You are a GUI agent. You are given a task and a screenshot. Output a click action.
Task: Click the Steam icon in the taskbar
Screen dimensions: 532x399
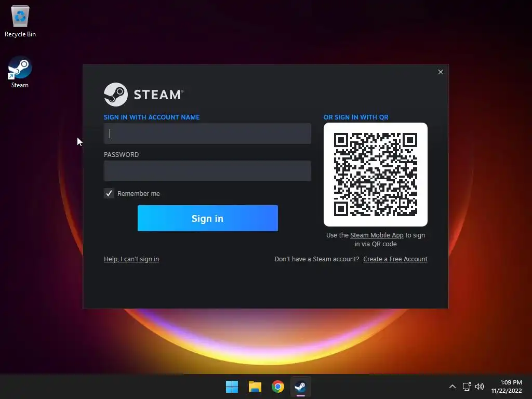pos(300,387)
